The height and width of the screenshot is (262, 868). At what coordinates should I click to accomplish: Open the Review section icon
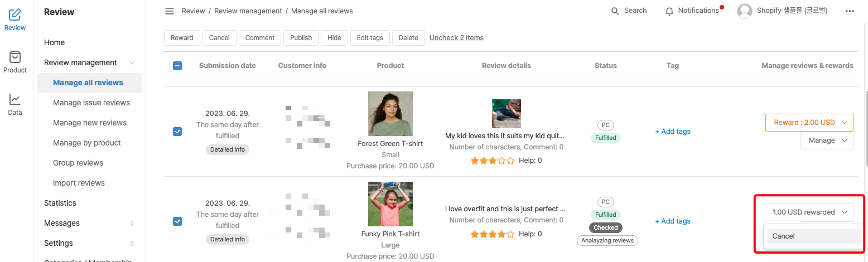point(15,15)
